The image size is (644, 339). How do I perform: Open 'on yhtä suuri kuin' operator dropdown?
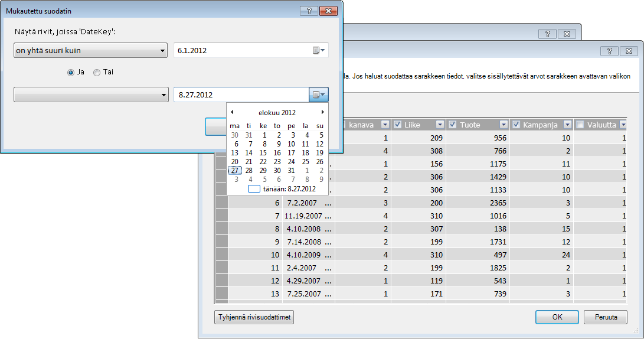[90, 51]
